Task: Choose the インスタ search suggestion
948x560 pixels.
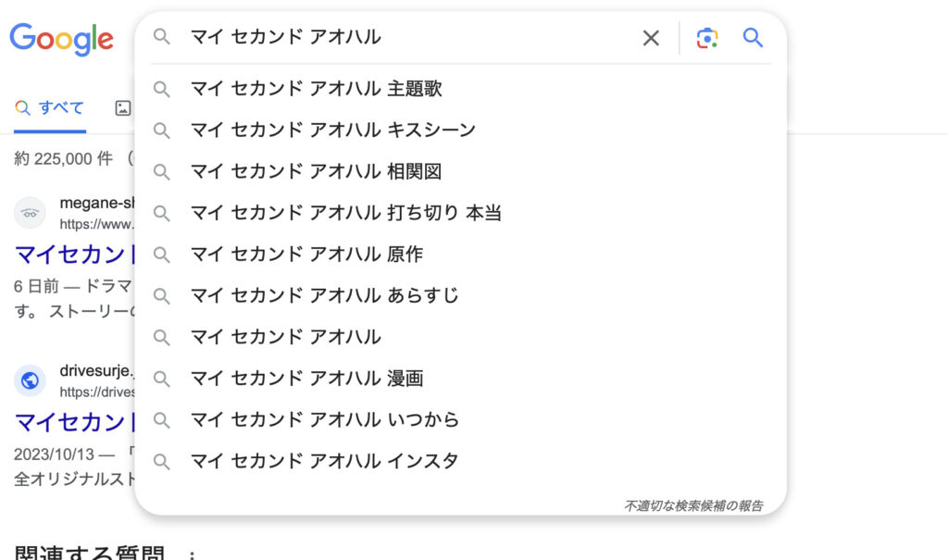Action: (324, 461)
